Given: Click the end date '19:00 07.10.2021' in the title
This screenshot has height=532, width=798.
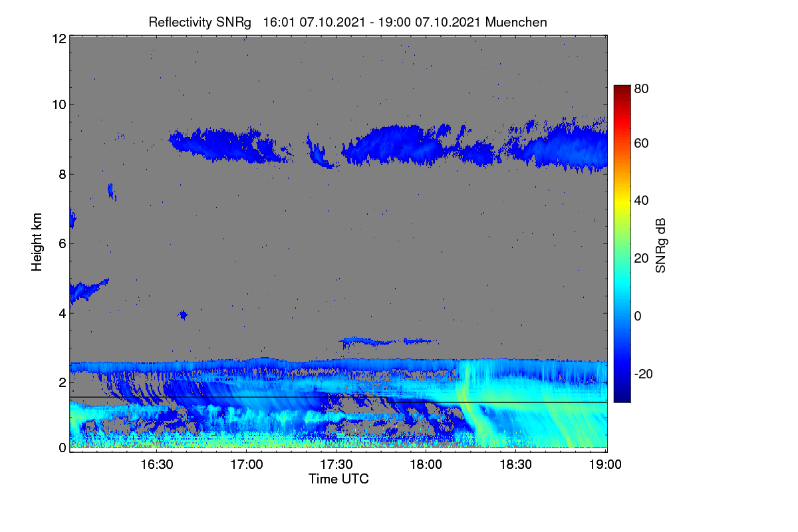Looking at the screenshot, I should click(x=430, y=22).
